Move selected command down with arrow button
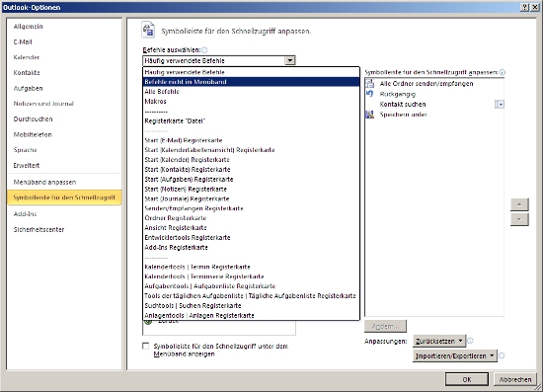543x392 pixels. pos(519,219)
